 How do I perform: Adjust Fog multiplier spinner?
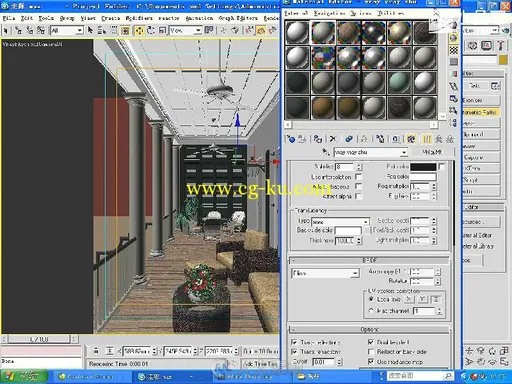(434, 186)
